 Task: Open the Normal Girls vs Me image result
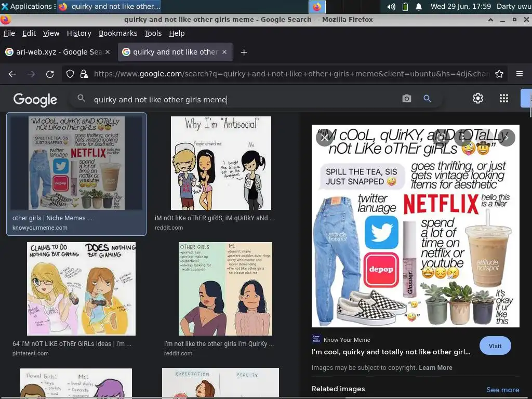(x=76, y=383)
